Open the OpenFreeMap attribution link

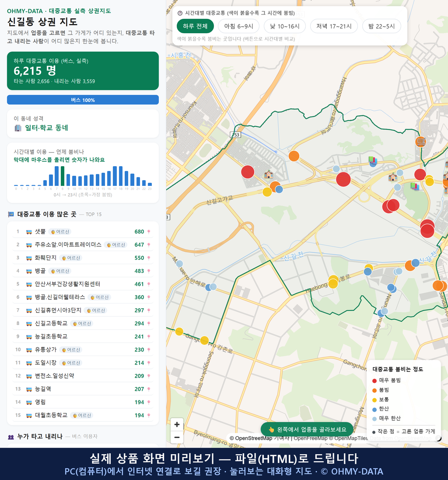click(x=311, y=438)
